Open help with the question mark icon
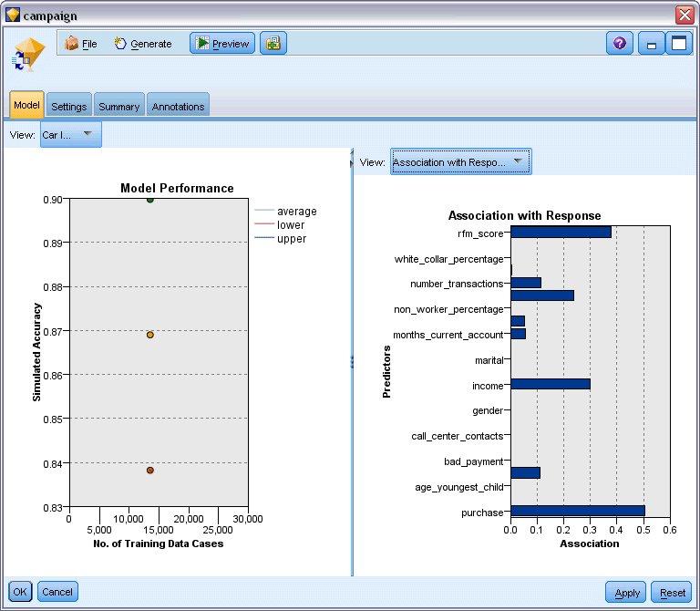Image resolution: width=700 pixels, height=611 pixels. (619, 44)
